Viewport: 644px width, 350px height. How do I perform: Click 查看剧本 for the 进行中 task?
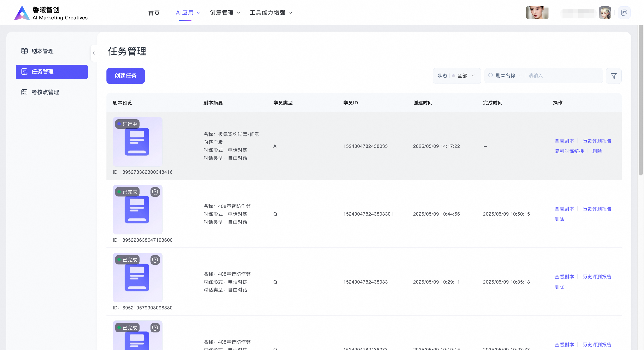(564, 141)
